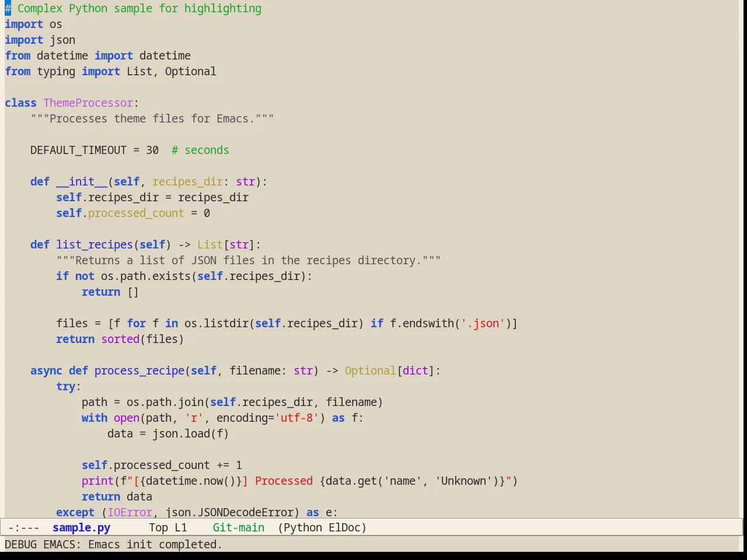The image size is (747, 560).
Task: Click the 'try' keyword
Action: [65, 387]
